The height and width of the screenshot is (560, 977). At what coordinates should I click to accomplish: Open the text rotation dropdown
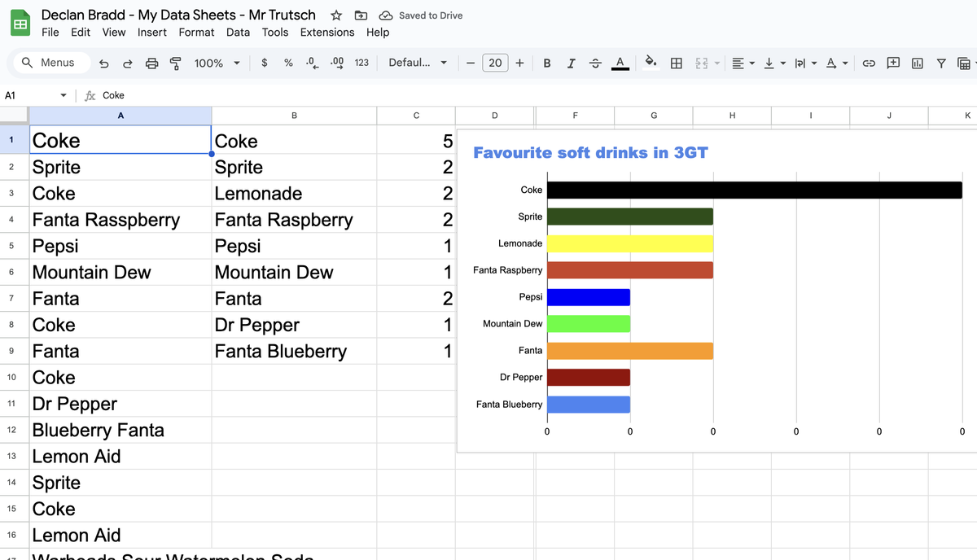pos(835,63)
